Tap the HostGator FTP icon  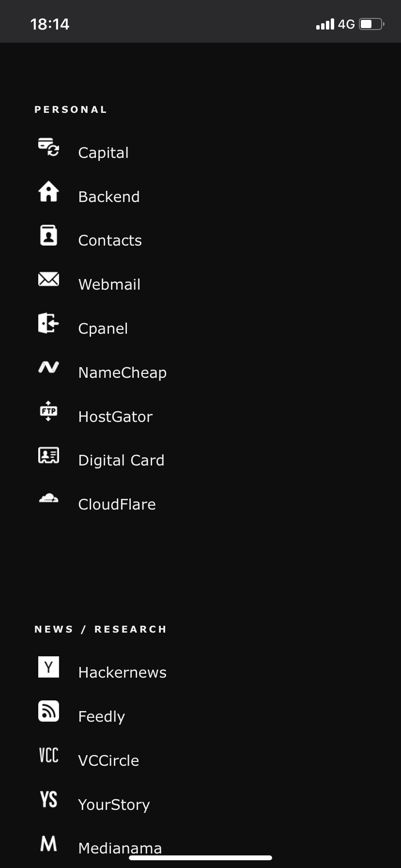(48, 411)
